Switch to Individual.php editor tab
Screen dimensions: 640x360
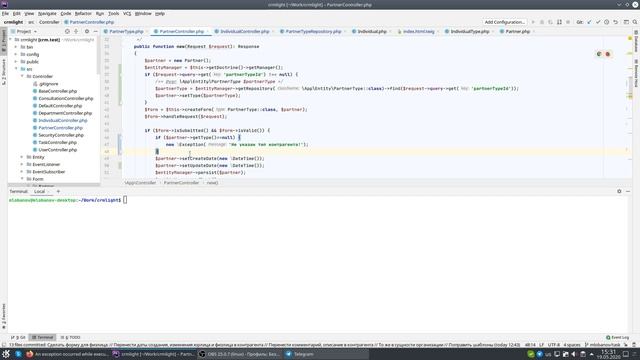(x=372, y=31)
